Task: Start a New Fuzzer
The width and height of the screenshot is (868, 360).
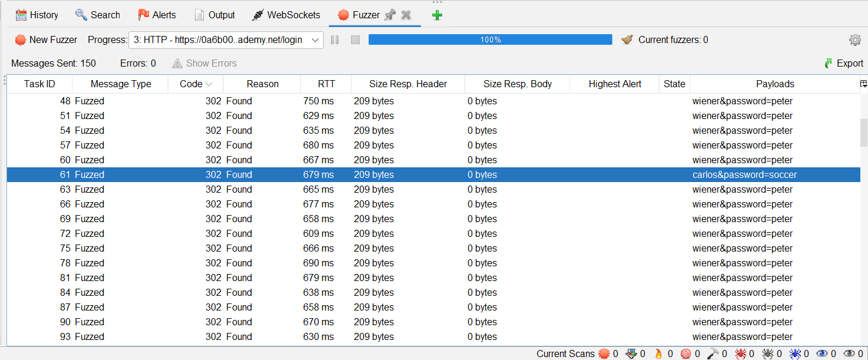Action: click(x=46, y=40)
